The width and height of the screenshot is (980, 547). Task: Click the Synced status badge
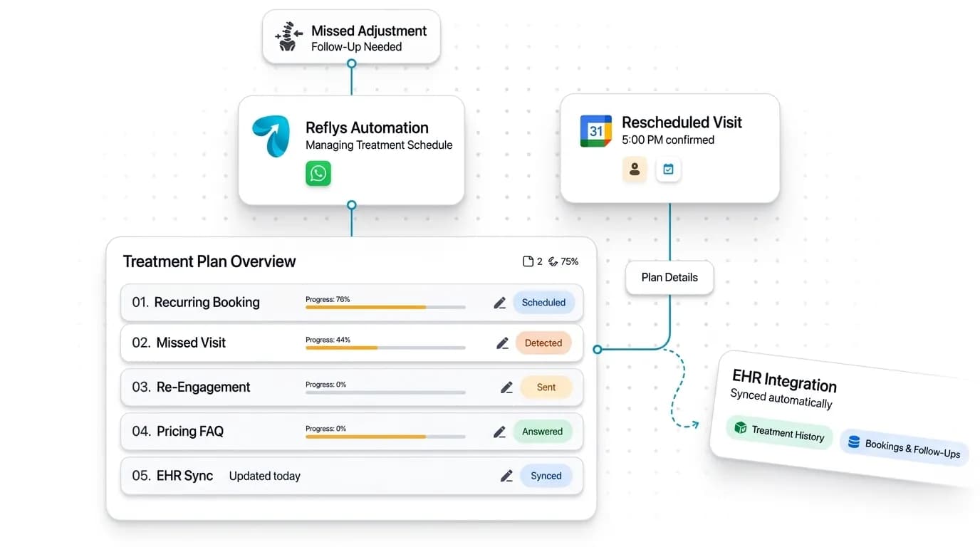[546, 476]
